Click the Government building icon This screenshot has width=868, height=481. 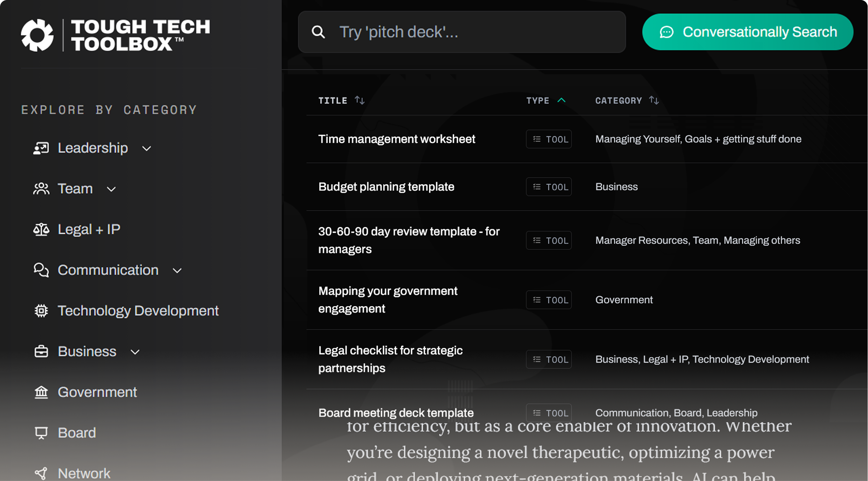[41, 392]
